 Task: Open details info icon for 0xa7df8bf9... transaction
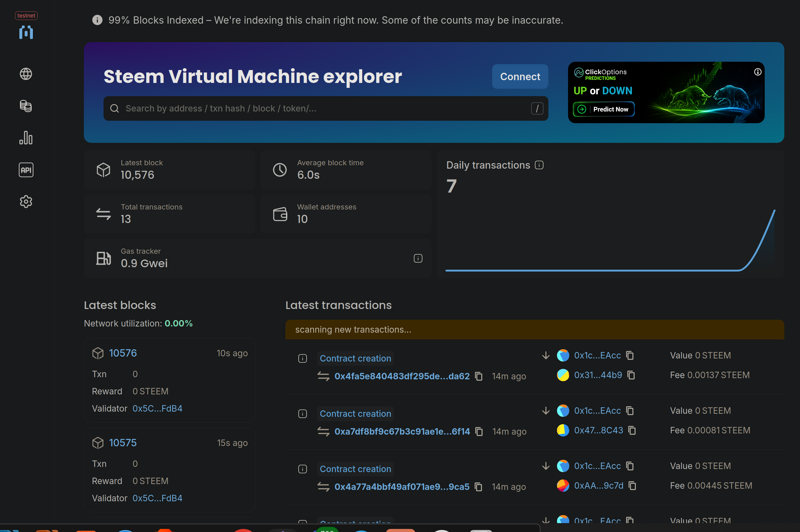302,413
